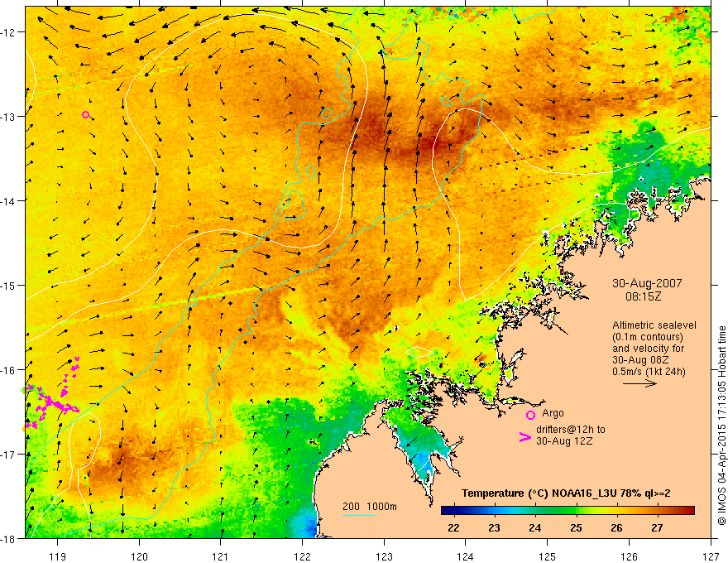
Task: Click the longitude axis label 125
Action: [x=548, y=556]
